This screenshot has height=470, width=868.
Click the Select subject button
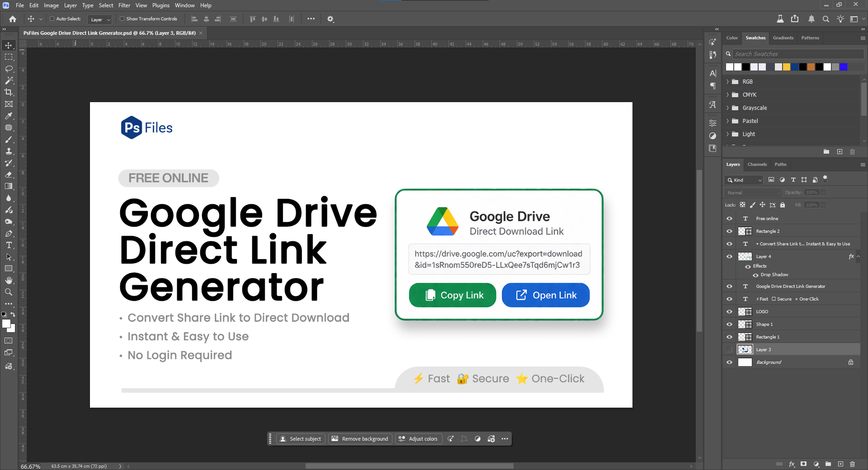(301, 438)
